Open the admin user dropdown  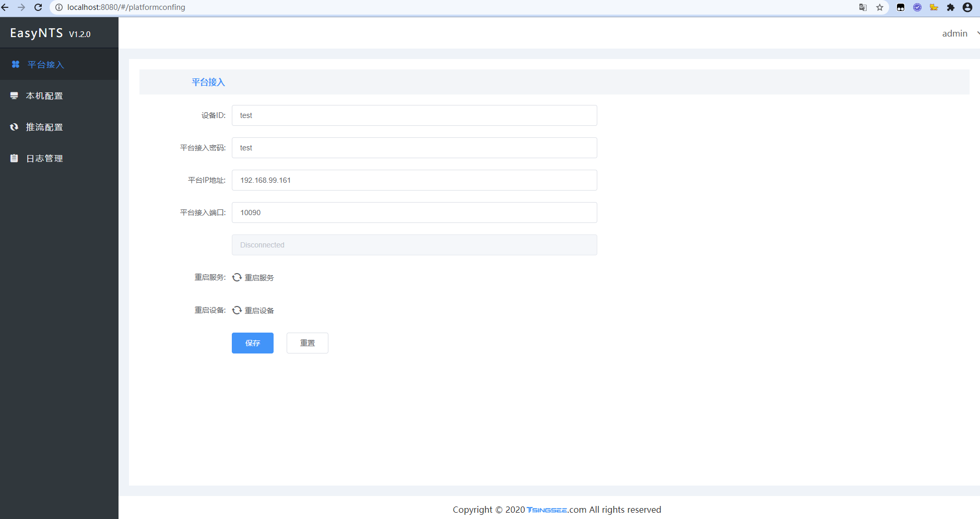[x=960, y=33]
